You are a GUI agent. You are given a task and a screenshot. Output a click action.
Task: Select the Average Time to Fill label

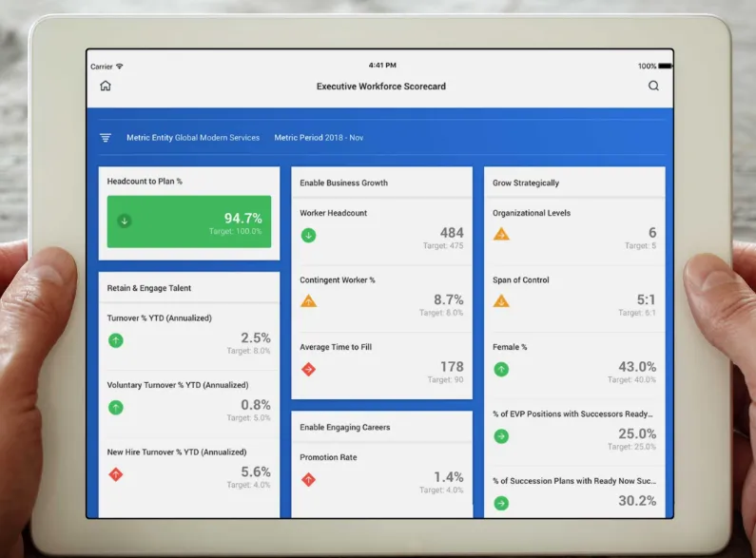point(336,347)
